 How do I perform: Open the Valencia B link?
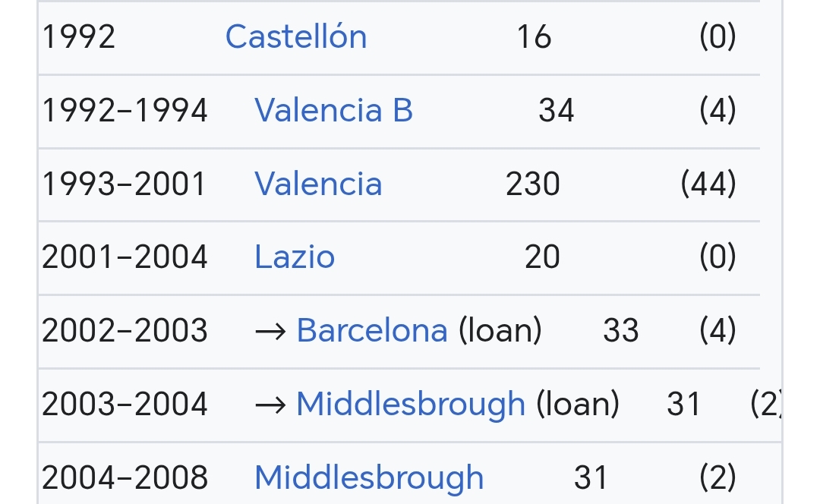pyautogui.click(x=333, y=110)
